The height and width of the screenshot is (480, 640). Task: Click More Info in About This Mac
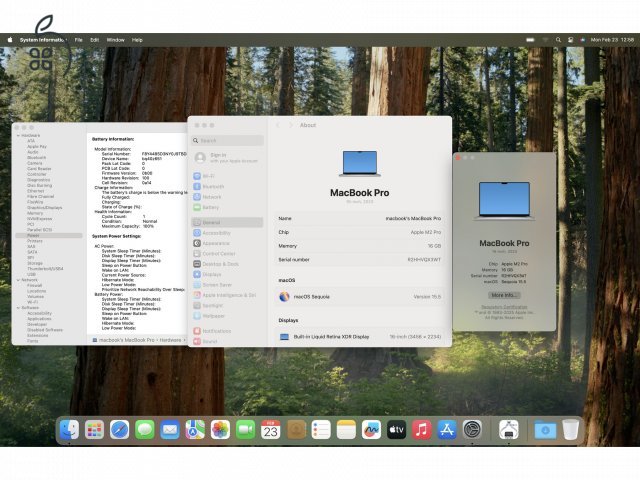(504, 295)
